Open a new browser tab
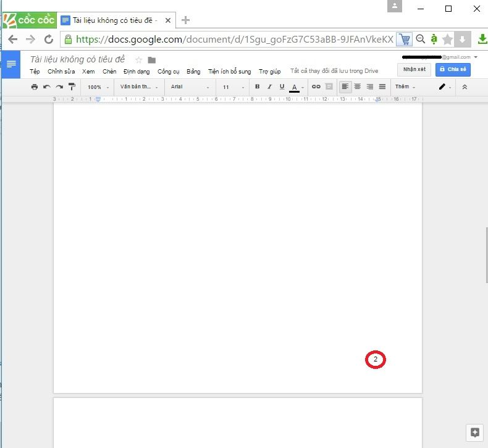 [185, 20]
